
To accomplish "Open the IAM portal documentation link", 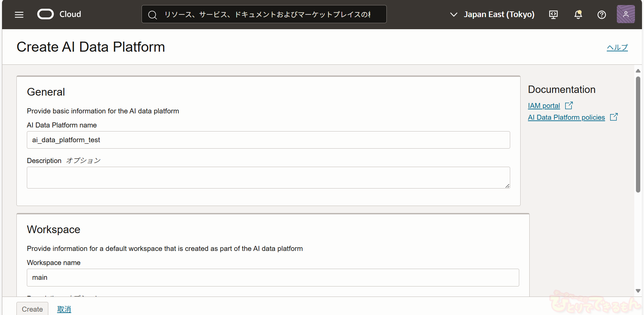I will point(544,106).
